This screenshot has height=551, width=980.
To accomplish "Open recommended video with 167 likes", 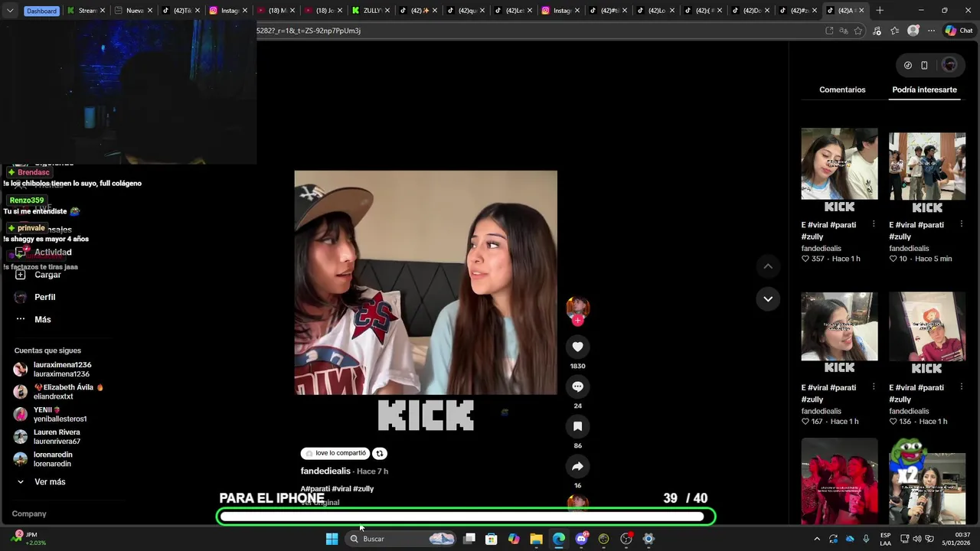I will coord(839,334).
